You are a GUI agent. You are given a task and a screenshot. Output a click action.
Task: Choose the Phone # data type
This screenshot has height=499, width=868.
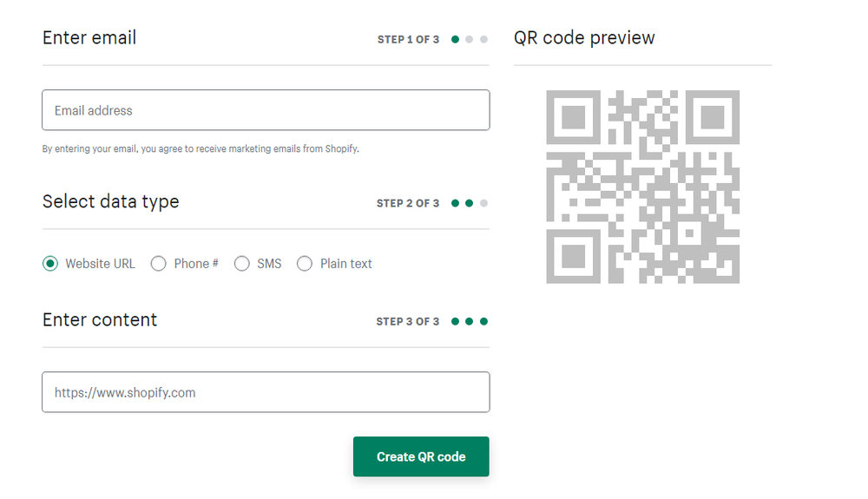159,264
